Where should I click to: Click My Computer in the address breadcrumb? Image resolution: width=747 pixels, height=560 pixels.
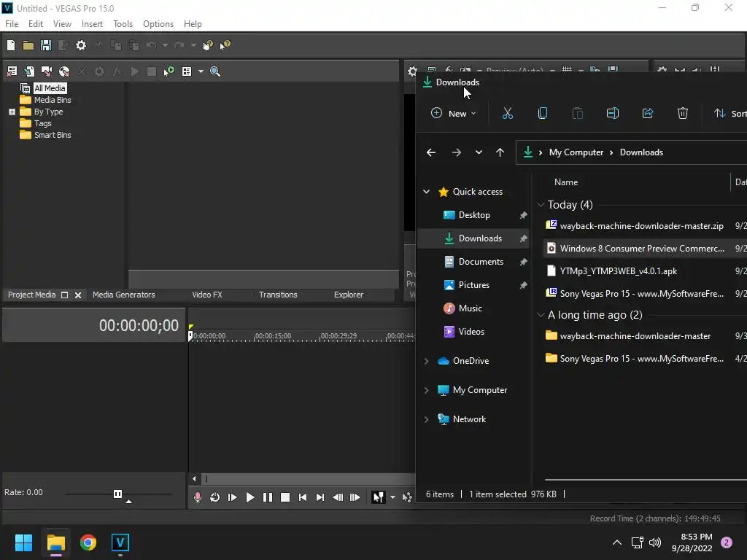tap(576, 152)
